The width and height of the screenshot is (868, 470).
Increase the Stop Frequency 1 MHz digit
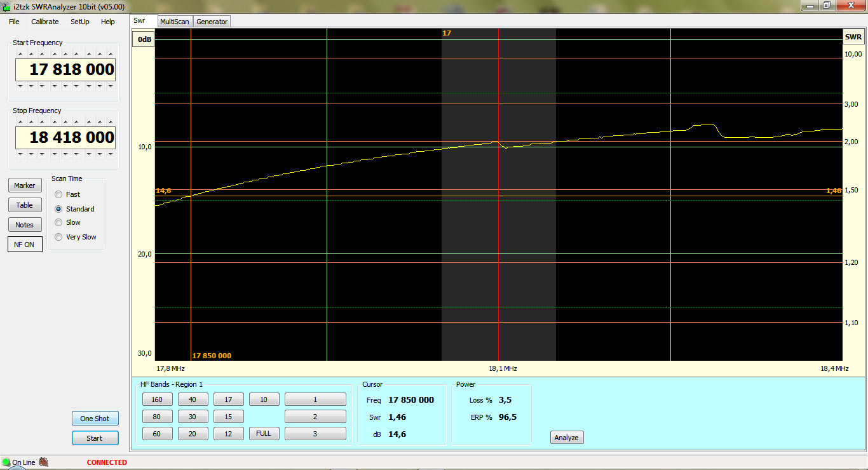point(42,122)
